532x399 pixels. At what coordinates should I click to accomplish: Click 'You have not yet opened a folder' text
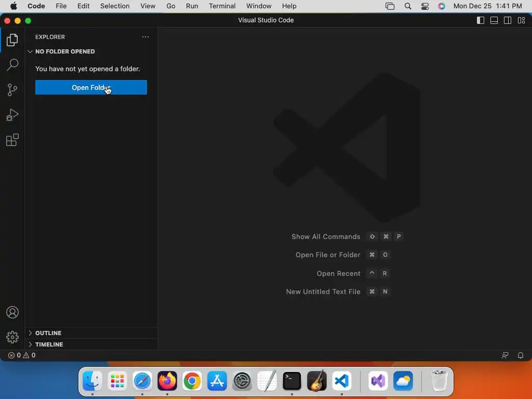pyautogui.click(x=87, y=69)
